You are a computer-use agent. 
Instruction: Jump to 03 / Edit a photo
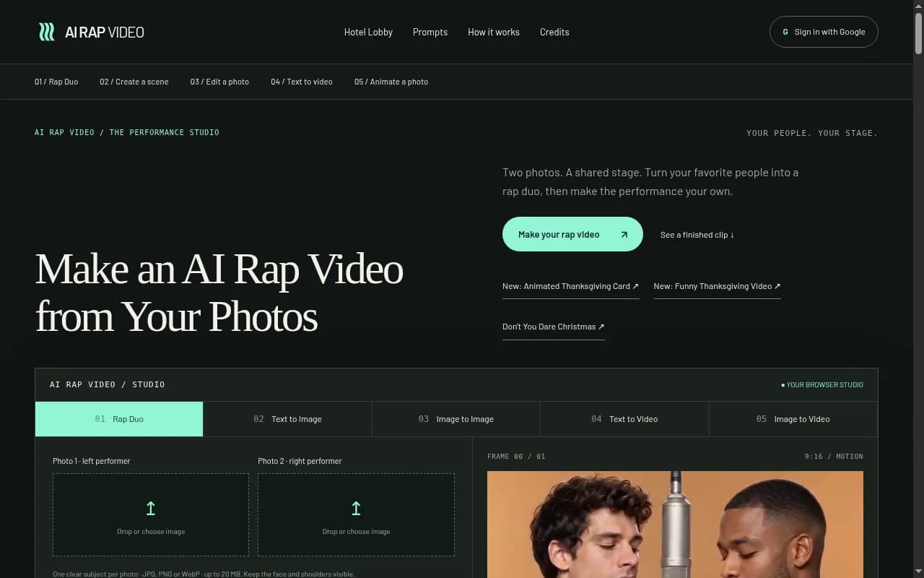point(219,82)
